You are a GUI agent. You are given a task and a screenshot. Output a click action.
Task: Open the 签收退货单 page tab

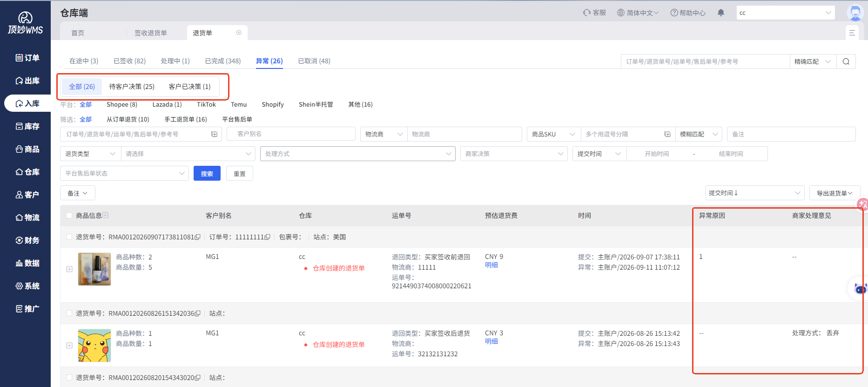click(x=150, y=33)
